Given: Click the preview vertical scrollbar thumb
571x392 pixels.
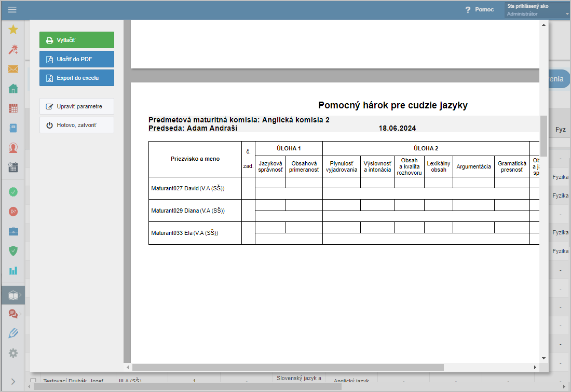Looking at the screenshot, I should click(543, 136).
